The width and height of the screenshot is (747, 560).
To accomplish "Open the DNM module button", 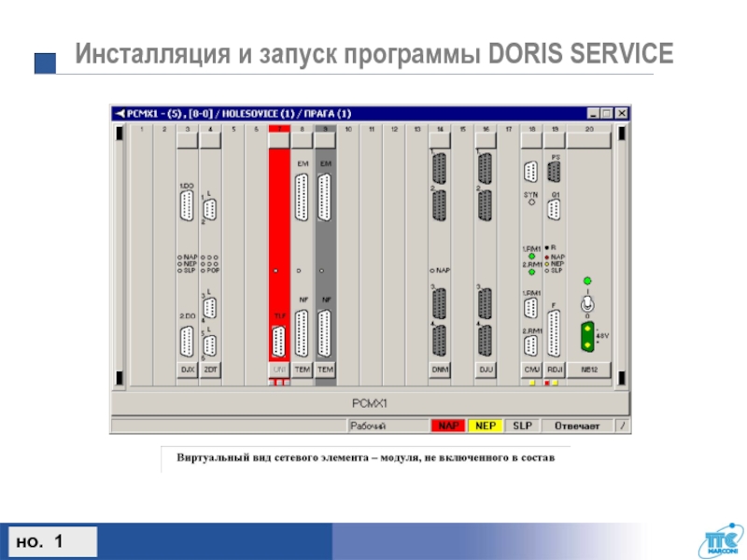I will 440,370.
